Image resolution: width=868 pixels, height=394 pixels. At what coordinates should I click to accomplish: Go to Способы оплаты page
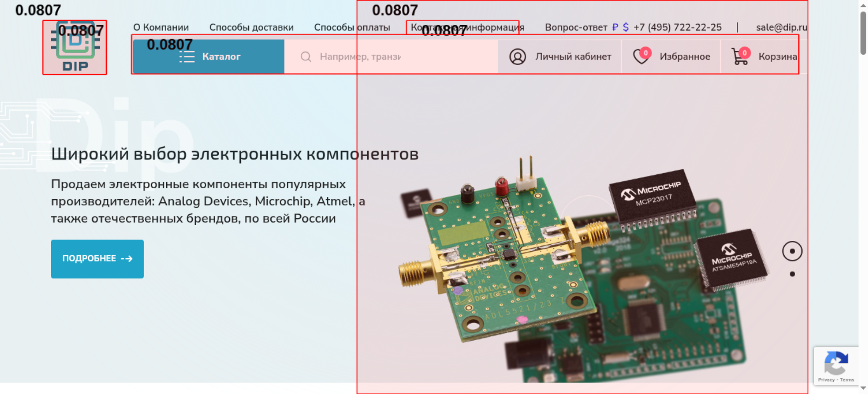352,27
